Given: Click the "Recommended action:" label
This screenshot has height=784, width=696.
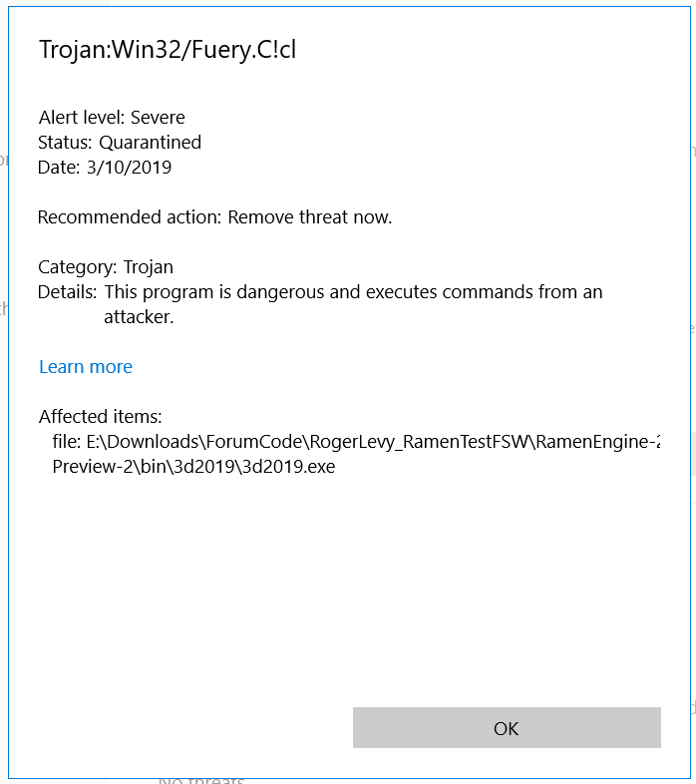Looking at the screenshot, I should coord(130,217).
